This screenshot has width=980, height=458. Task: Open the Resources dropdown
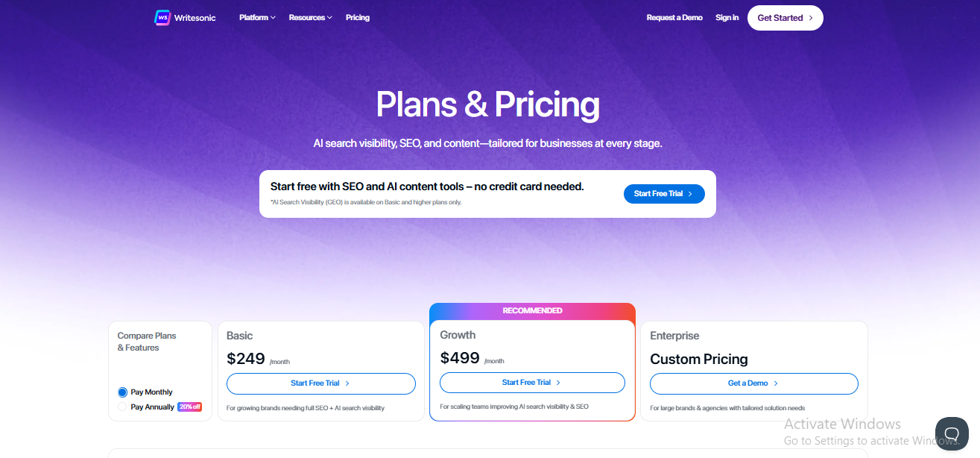(x=310, y=17)
